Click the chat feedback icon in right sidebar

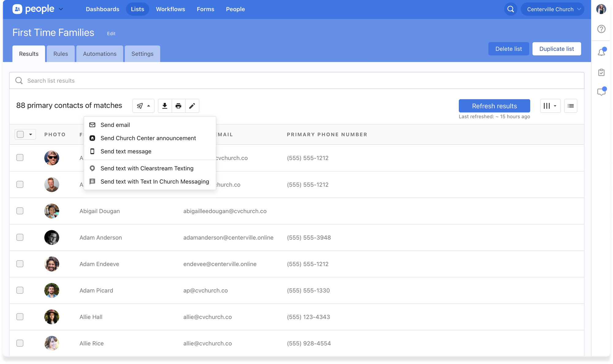[601, 91]
